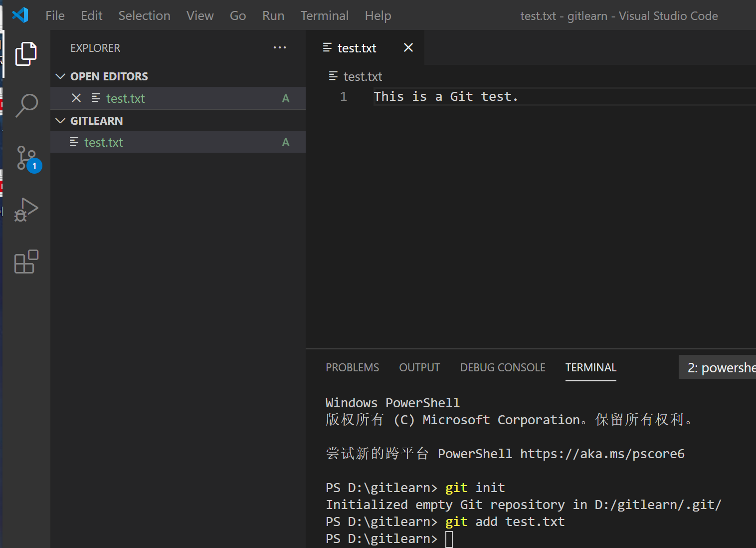Select test.txt under the GITLEARN folder
Image resolution: width=756 pixels, height=548 pixels.
(x=178, y=142)
